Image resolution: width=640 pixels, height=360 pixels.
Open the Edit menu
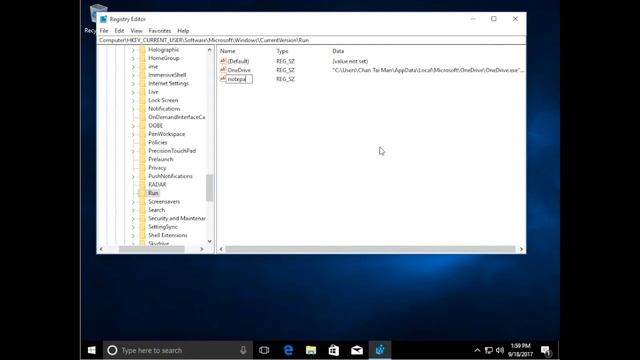coord(119,31)
